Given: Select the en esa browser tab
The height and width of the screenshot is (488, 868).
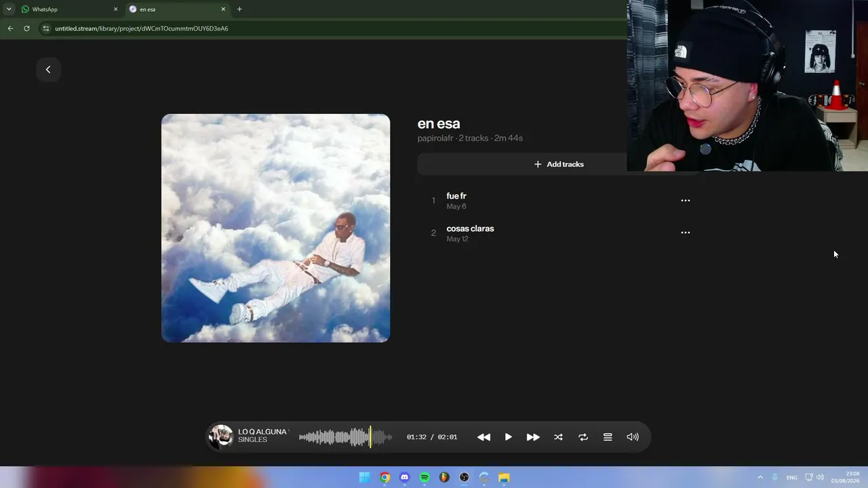Looking at the screenshot, I should [176, 9].
